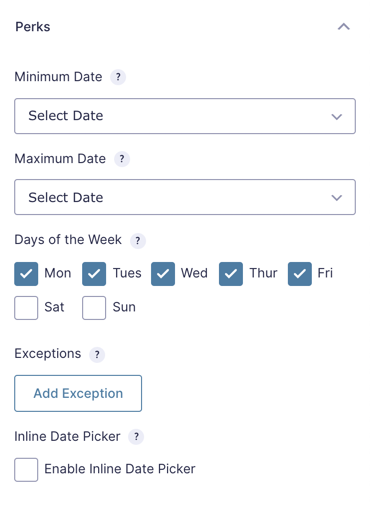Click the Sun day label text

[x=124, y=307]
